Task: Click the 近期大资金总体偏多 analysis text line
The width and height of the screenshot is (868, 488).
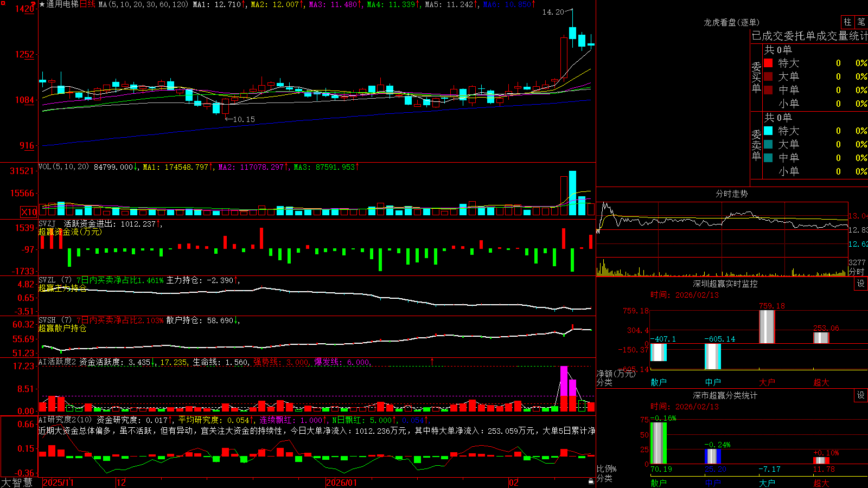Action: point(316,431)
